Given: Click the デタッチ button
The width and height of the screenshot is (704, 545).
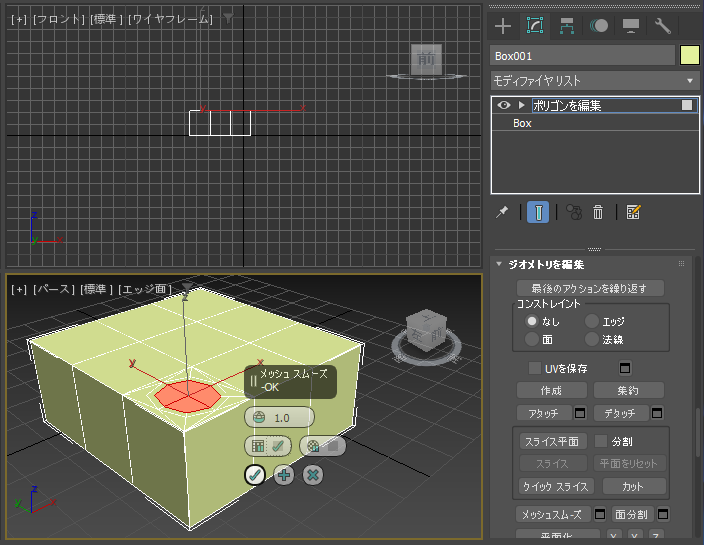Looking at the screenshot, I should pos(621,413).
